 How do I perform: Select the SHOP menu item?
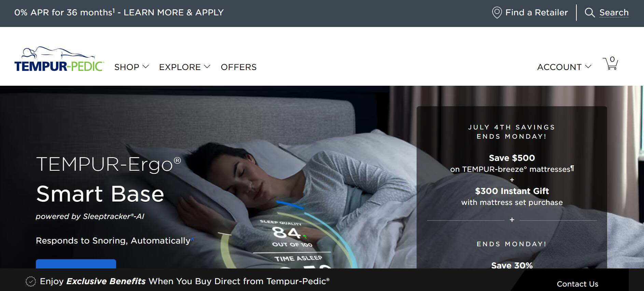[127, 67]
